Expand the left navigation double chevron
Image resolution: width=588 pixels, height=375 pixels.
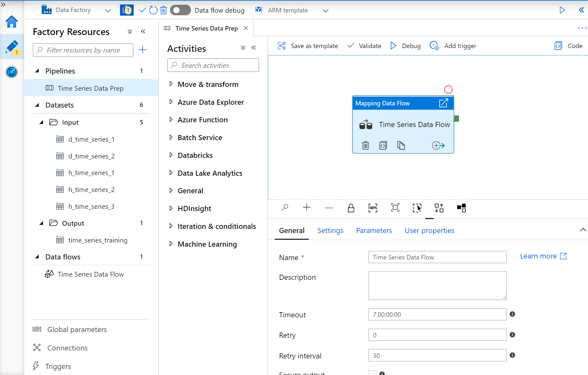3,4
